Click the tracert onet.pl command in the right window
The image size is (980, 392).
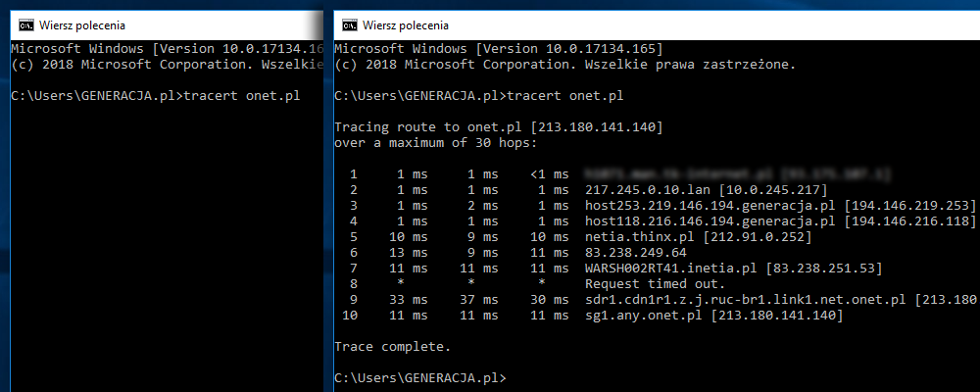pos(565,96)
